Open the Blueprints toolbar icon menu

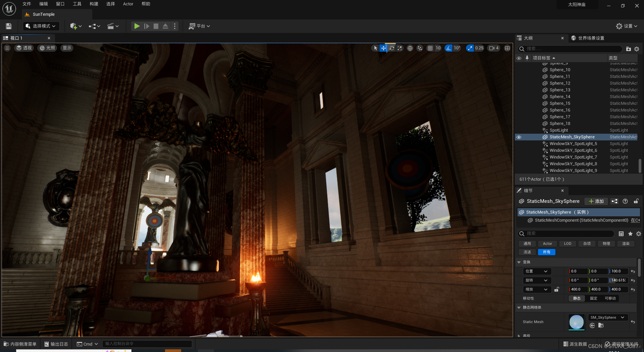(x=94, y=26)
